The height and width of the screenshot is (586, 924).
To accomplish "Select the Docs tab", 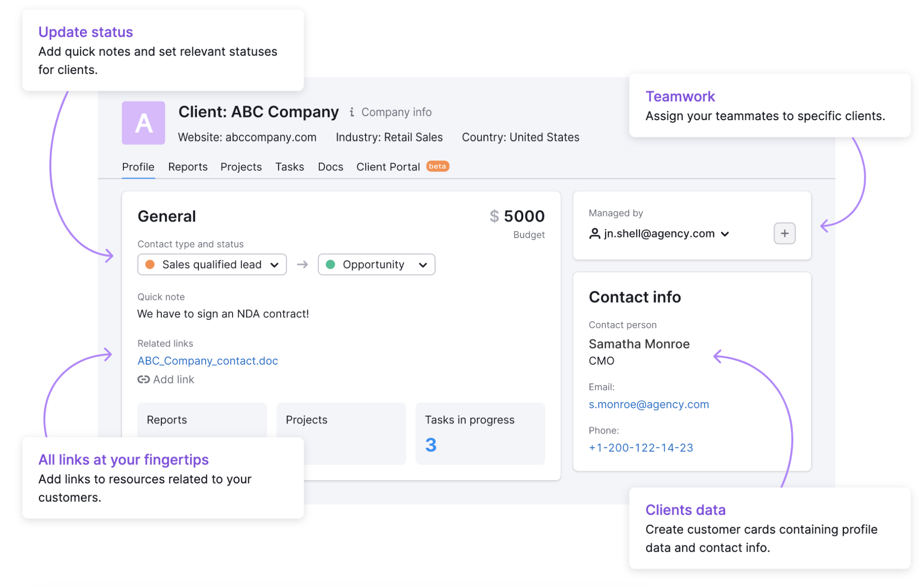I will [330, 166].
